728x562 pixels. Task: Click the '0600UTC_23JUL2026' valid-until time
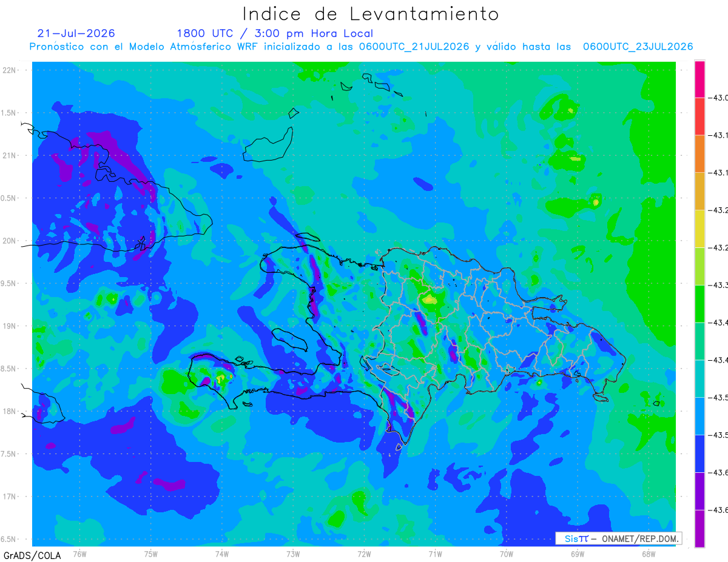(638, 47)
